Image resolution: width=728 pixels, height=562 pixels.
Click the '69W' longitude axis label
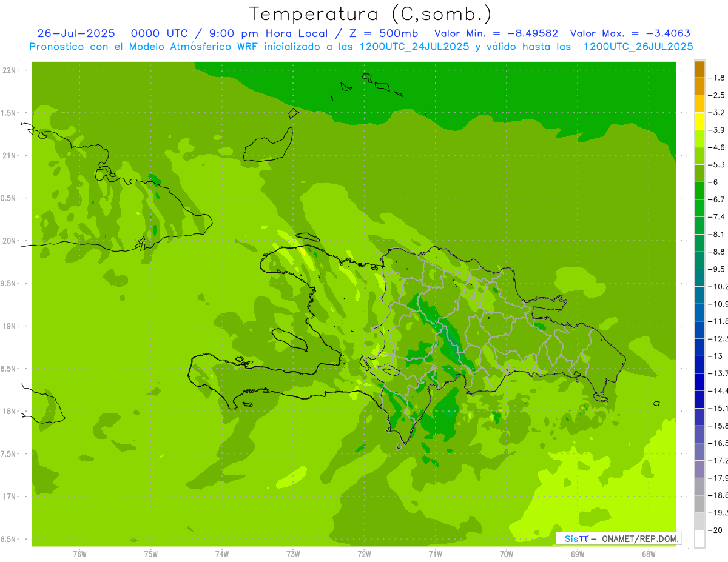(578, 554)
